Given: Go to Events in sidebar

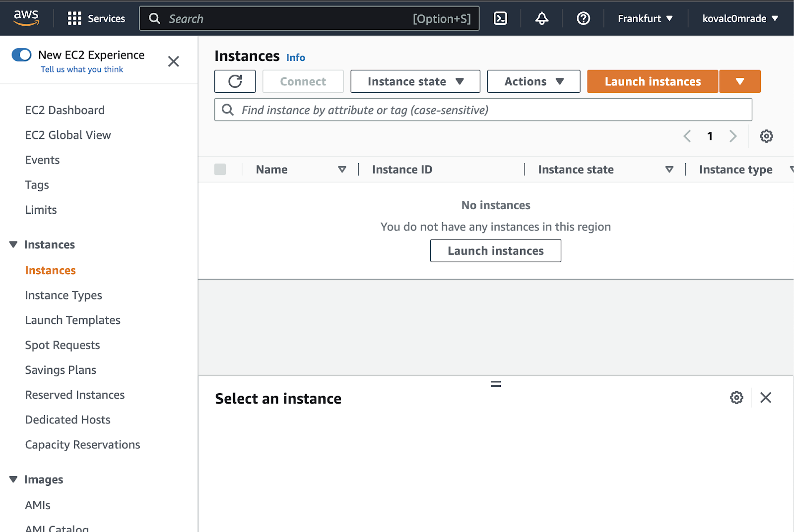Looking at the screenshot, I should click(42, 160).
